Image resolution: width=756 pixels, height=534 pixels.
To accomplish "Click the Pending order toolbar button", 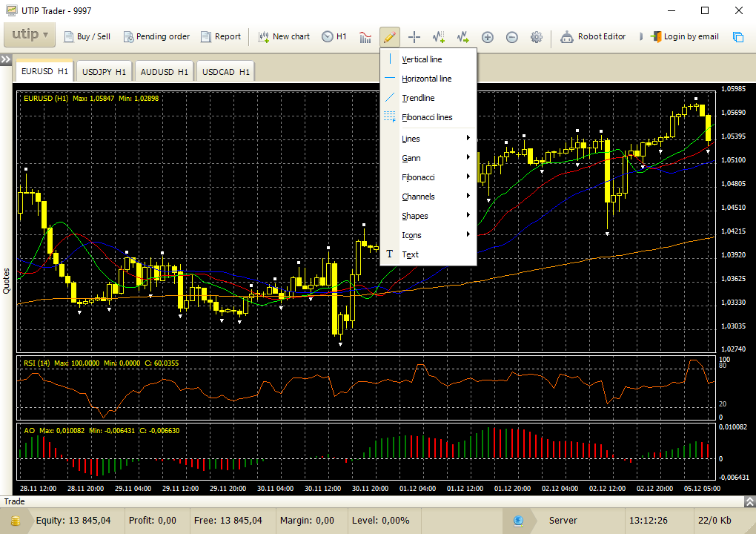I will (156, 36).
